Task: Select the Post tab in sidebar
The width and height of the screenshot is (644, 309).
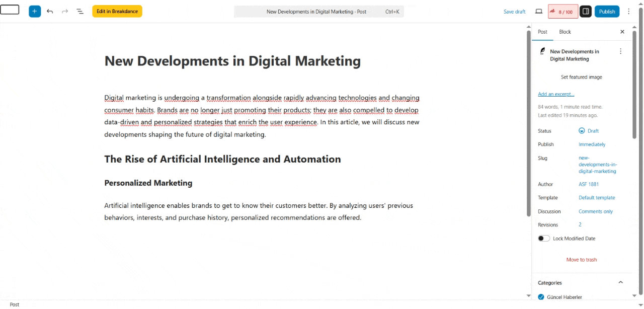Action: tap(542, 32)
